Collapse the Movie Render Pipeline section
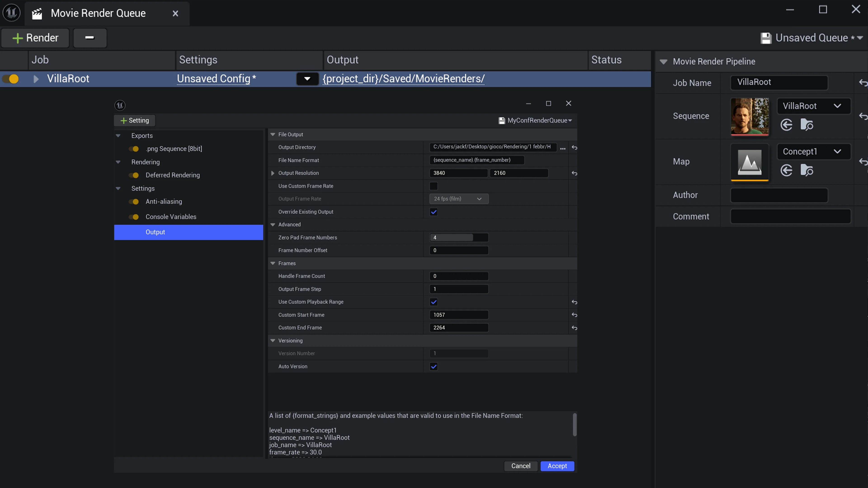This screenshot has width=868, height=488. 663,62
